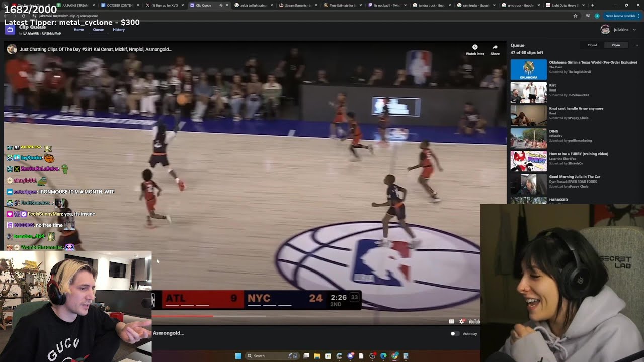Open the three-dot queue options menu
This screenshot has height=362, width=644.
click(x=636, y=45)
